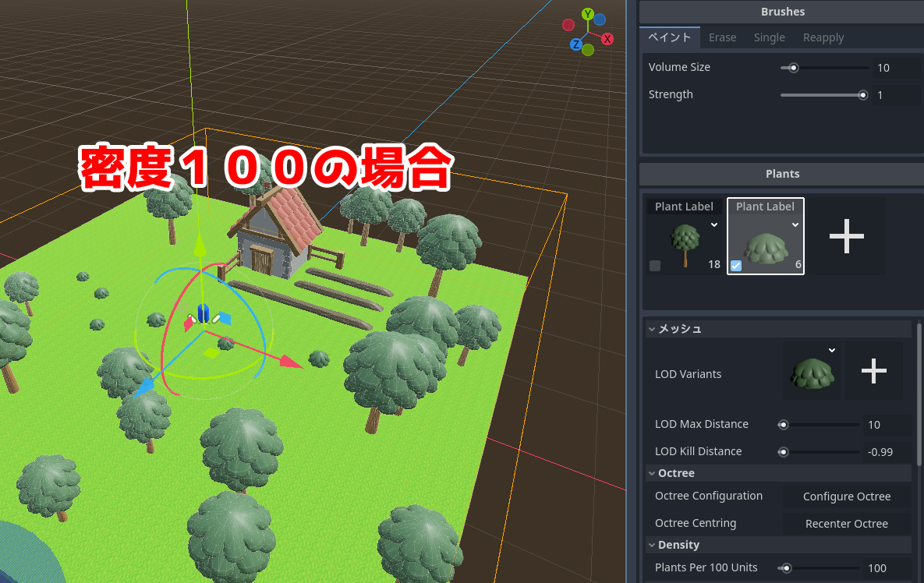Screen dimensions: 924x583
Task: Add a new plant with plus icon
Action: point(847,236)
